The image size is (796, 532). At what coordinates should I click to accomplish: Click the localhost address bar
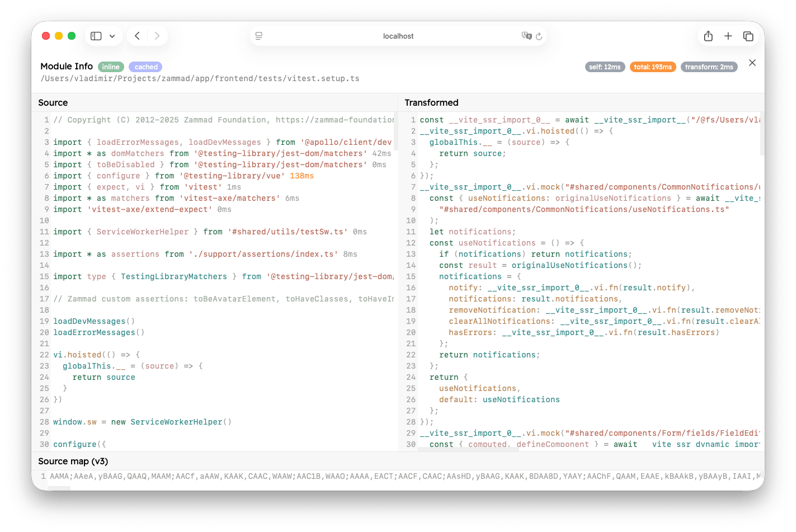[x=398, y=36]
